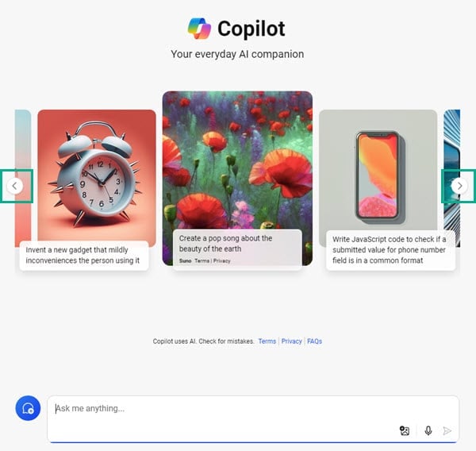Open Suno Privacy link on song card

tap(222, 260)
